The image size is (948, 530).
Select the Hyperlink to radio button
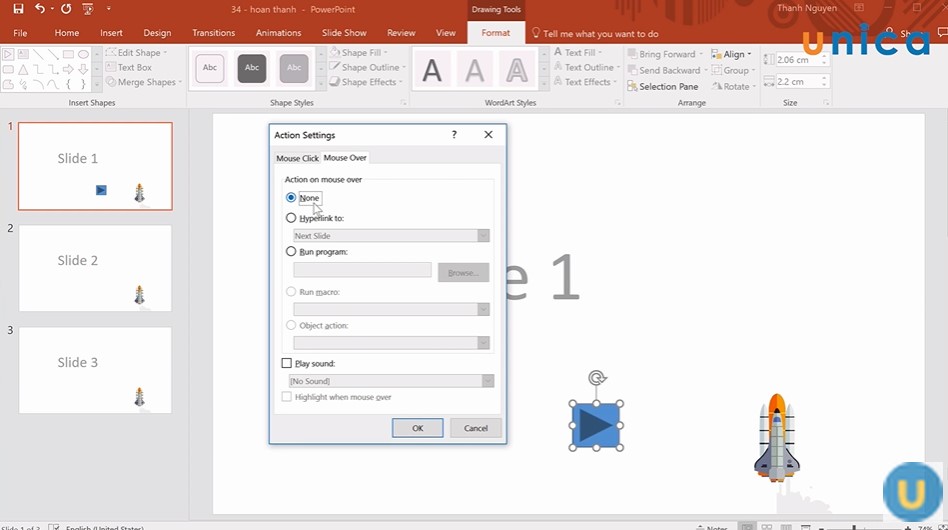click(x=291, y=218)
